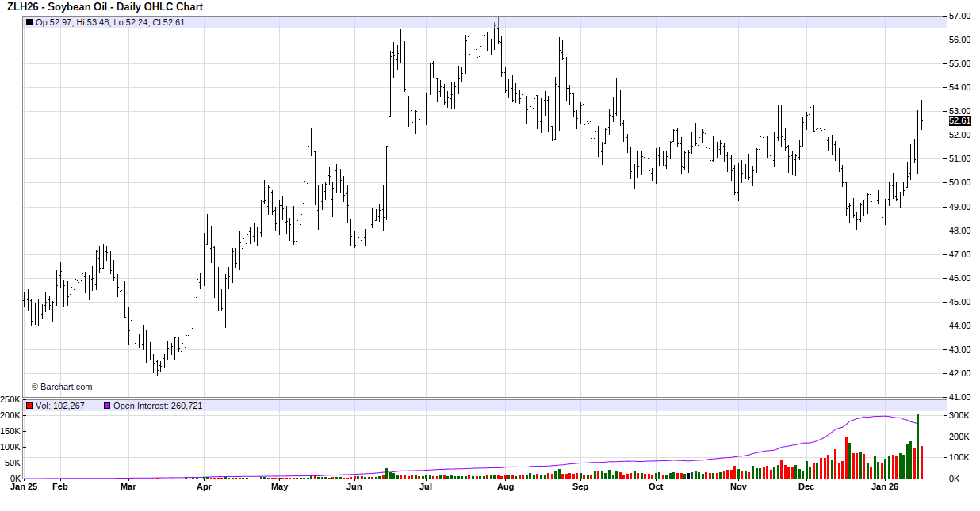
Task: Select the Jan 25 date label
Action: (x=24, y=487)
